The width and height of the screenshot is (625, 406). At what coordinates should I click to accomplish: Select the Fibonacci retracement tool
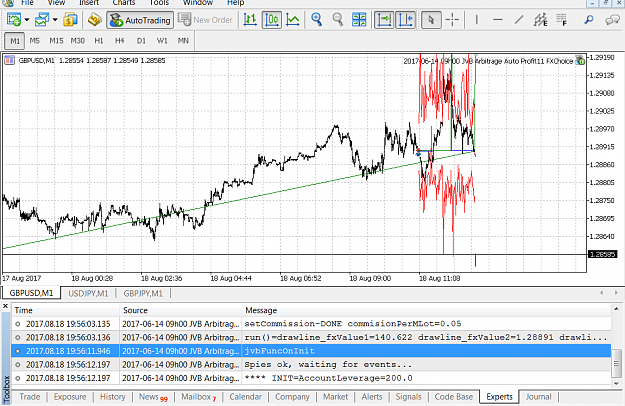pyautogui.click(x=562, y=20)
